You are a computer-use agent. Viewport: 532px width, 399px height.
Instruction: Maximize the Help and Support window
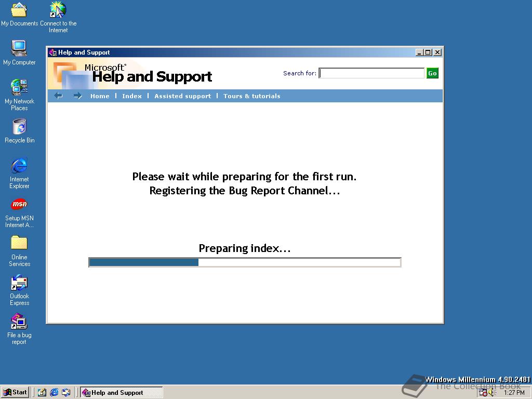coord(428,52)
